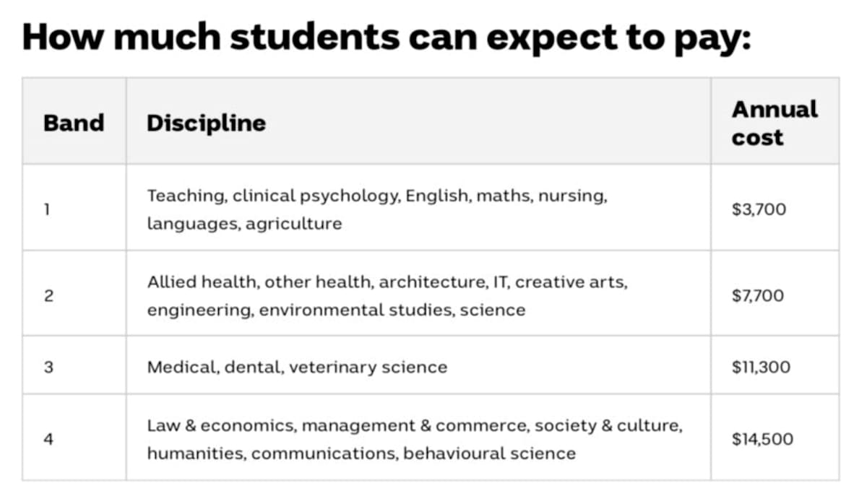Viewport: 867px width, 504px height.
Task: Click band number 2 cell
Action: 48,295
